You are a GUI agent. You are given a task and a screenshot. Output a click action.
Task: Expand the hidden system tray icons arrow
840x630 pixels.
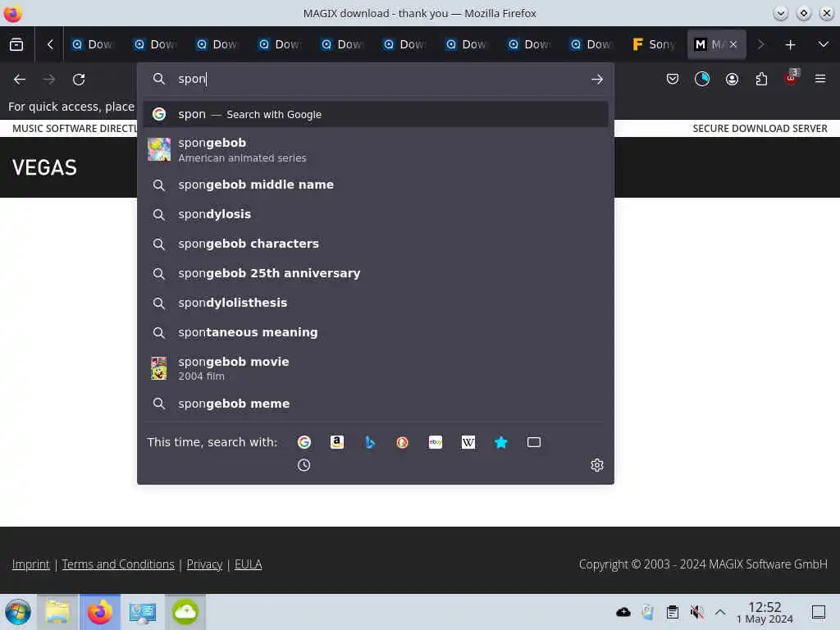[x=720, y=612]
